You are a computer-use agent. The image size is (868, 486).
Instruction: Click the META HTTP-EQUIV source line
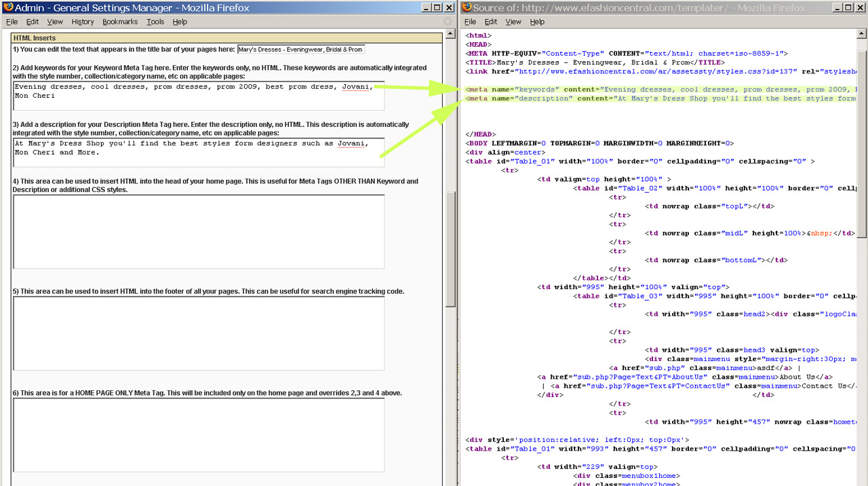point(627,54)
